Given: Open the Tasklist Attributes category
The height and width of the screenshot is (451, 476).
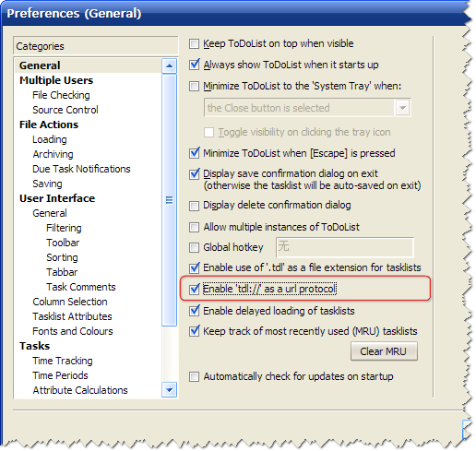Looking at the screenshot, I should 72,316.
